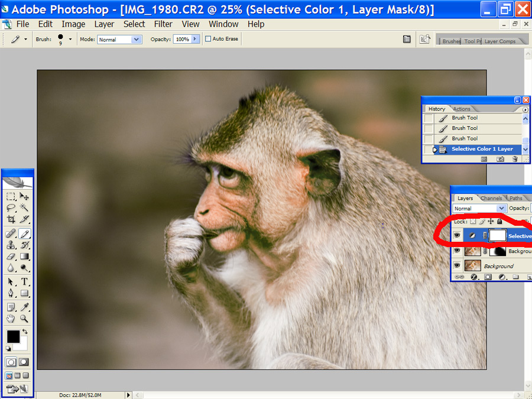Click the Eyedropper tool

coord(25,307)
